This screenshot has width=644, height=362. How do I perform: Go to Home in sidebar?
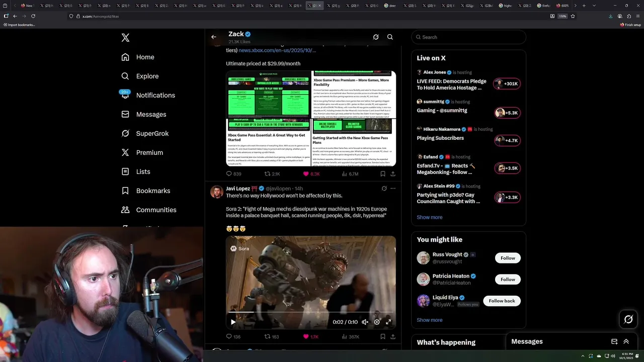tap(138, 57)
